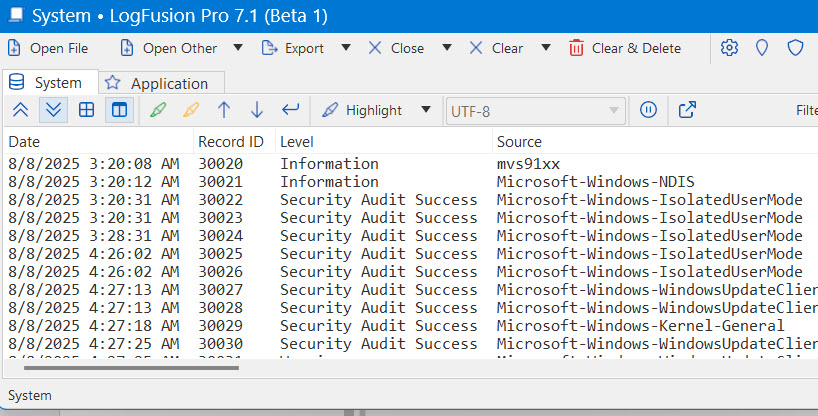Click the Close log button
The width and height of the screenshot is (818, 416).
[x=396, y=48]
